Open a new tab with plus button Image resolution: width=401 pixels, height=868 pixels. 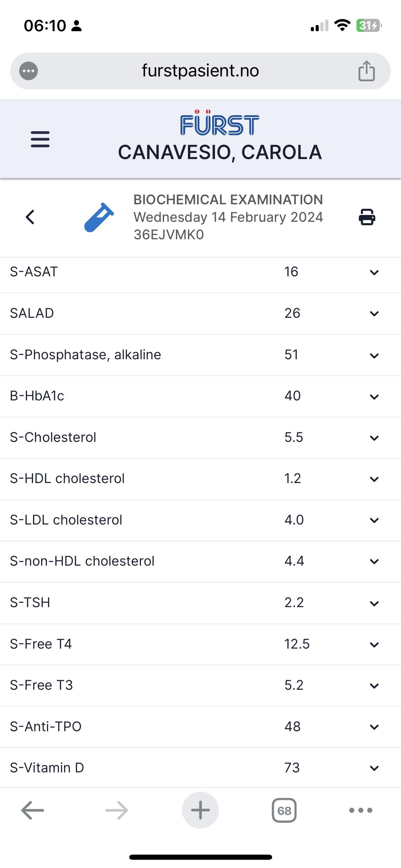tap(200, 810)
